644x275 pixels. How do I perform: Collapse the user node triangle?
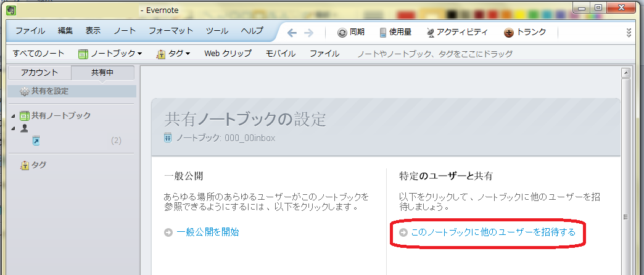coord(13,129)
